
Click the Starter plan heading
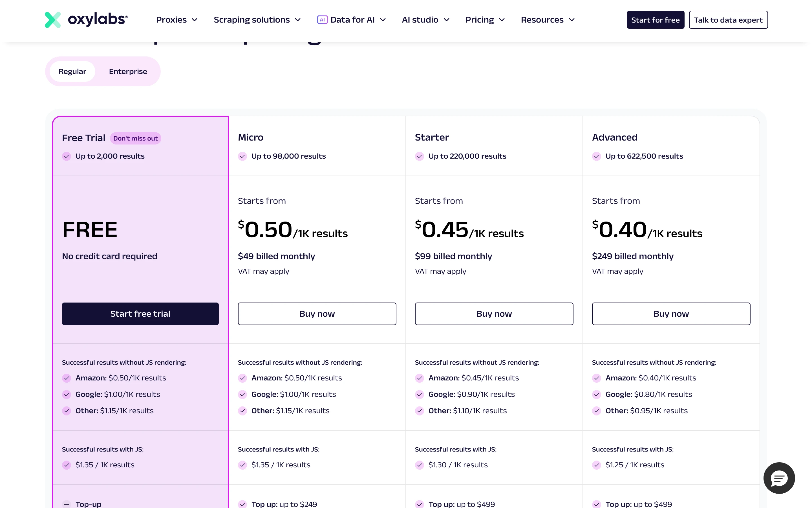[432, 137]
